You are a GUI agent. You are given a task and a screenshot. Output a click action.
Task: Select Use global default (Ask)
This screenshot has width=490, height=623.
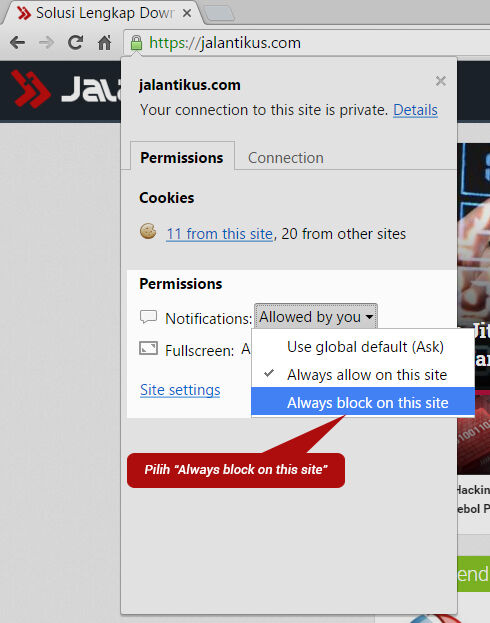tap(363, 347)
